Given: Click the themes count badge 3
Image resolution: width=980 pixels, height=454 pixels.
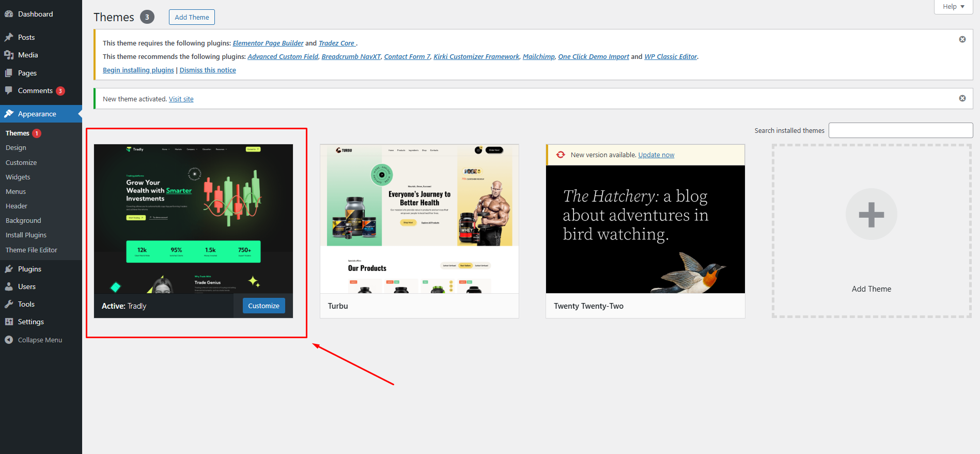Looking at the screenshot, I should tap(147, 17).
